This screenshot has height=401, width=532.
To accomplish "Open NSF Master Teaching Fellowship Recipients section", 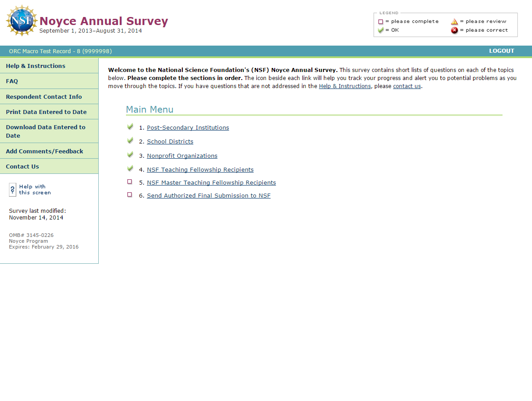I will coord(211,183).
